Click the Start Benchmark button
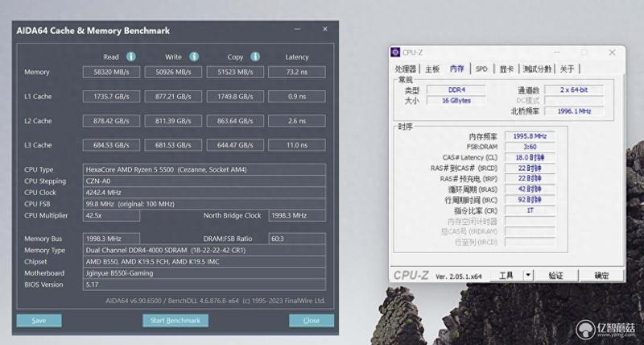 175,321
